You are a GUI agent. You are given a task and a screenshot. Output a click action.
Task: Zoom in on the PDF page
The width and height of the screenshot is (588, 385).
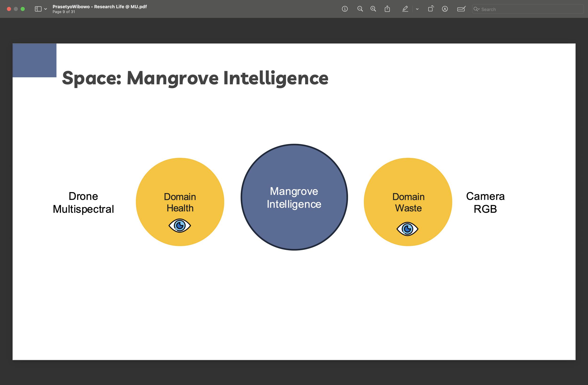pos(373,9)
